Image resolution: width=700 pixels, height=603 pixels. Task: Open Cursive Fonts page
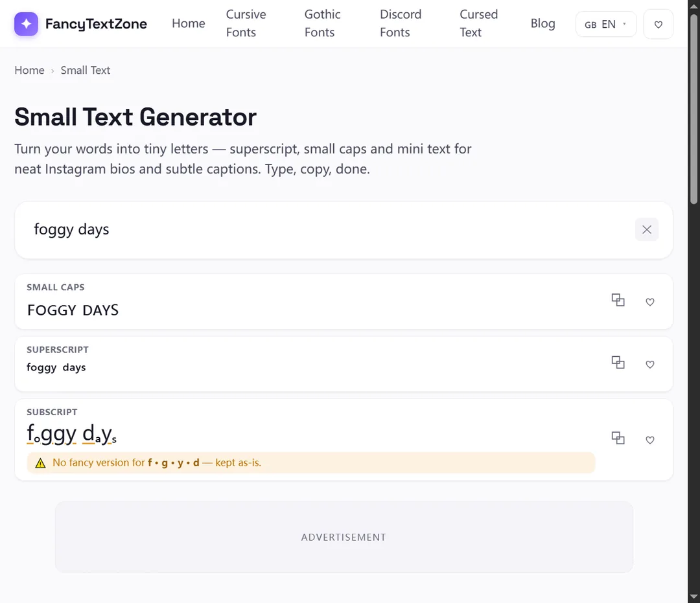(x=246, y=23)
